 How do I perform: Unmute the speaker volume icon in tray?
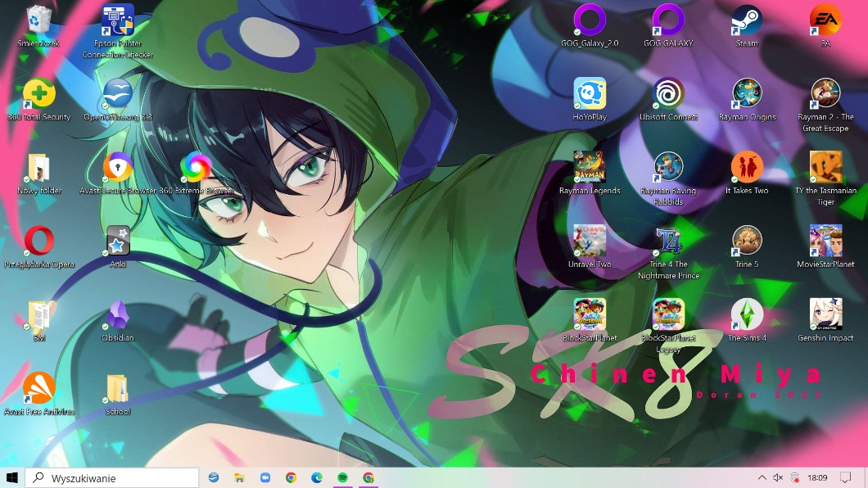click(x=778, y=477)
